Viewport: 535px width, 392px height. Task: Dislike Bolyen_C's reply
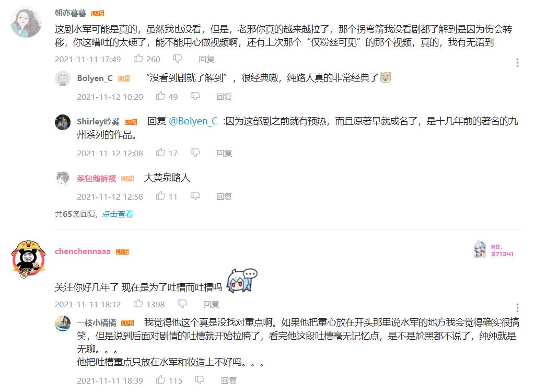coord(195,96)
